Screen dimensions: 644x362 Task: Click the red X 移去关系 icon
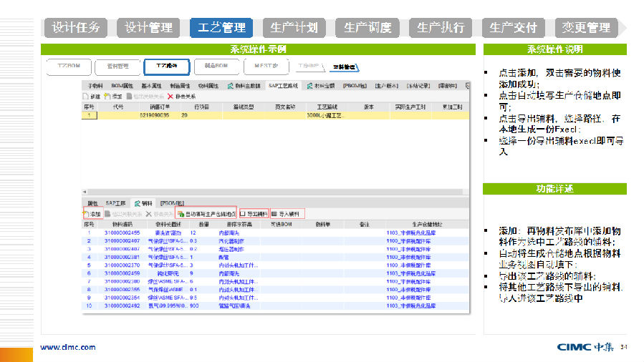pos(170,96)
